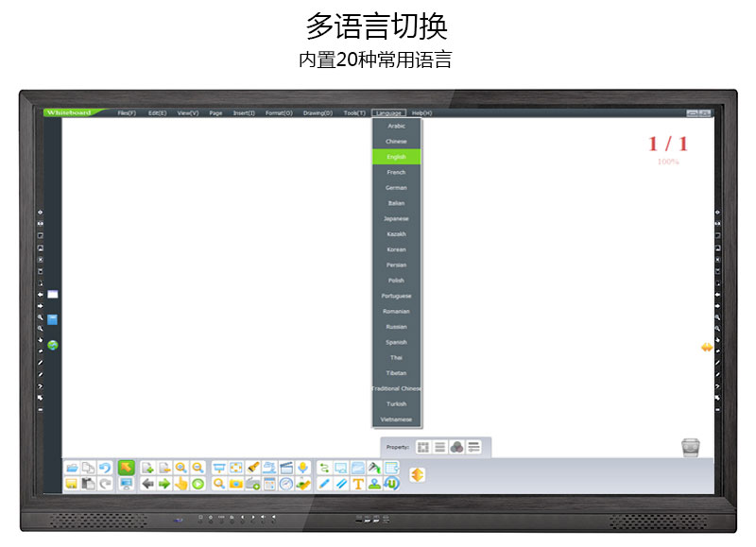The width and height of the screenshot is (756, 547).
Task: Expand toolbar with orange up-down arrows
Action: [417, 474]
